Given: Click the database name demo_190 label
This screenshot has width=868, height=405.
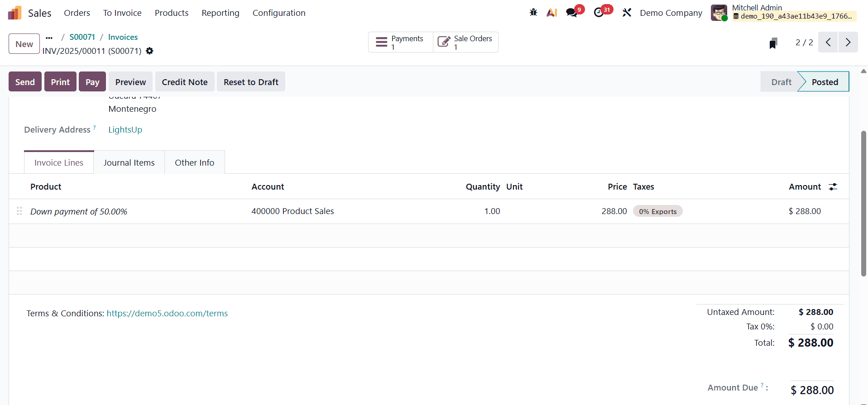Looking at the screenshot, I should click(795, 16).
